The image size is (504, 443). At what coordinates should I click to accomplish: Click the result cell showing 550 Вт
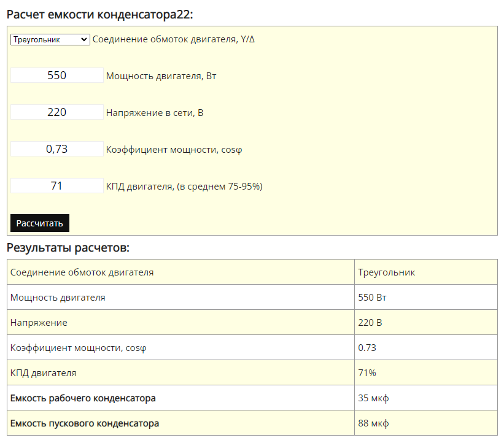tap(372, 298)
